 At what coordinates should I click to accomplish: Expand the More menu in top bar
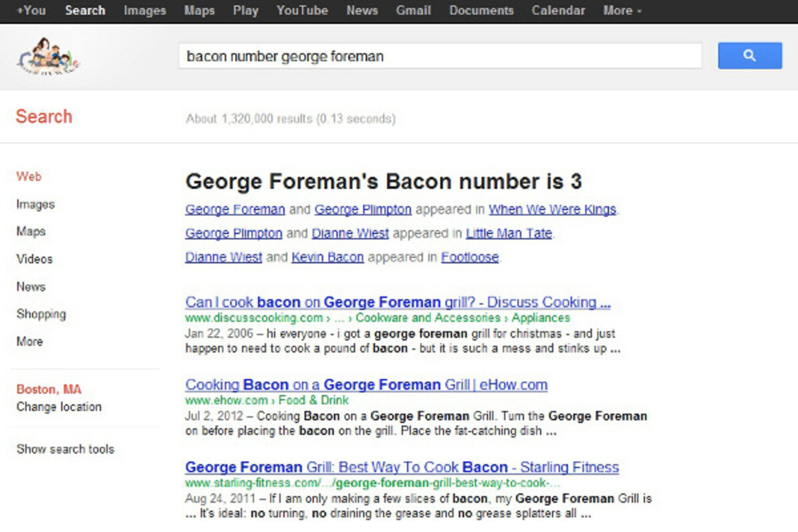(622, 11)
